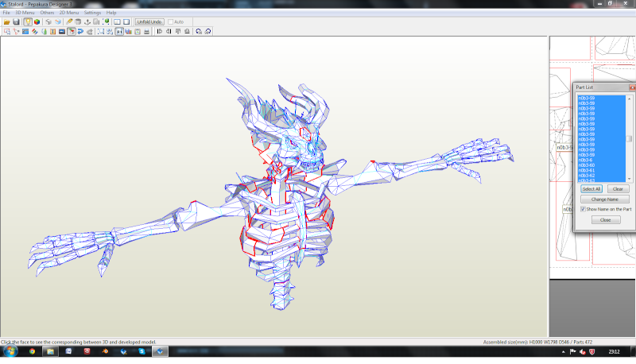Click the align-right icon in toolbar
The image size is (636, 364).
coord(169,32)
